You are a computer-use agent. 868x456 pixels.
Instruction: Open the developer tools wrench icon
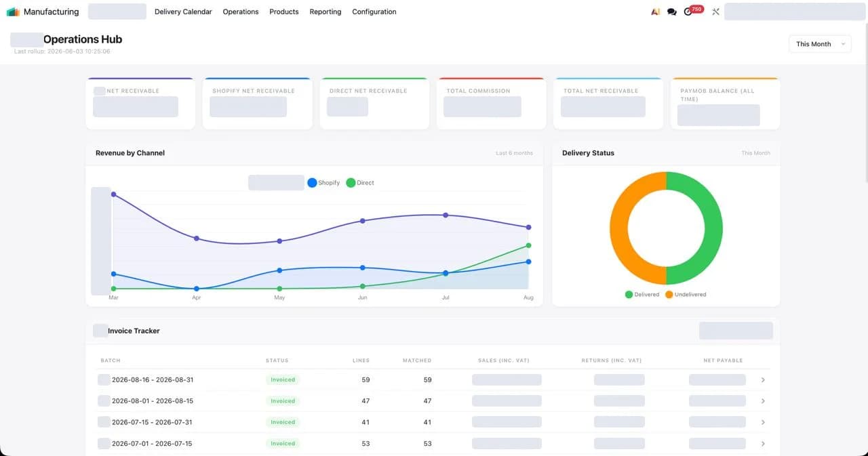[x=715, y=12]
